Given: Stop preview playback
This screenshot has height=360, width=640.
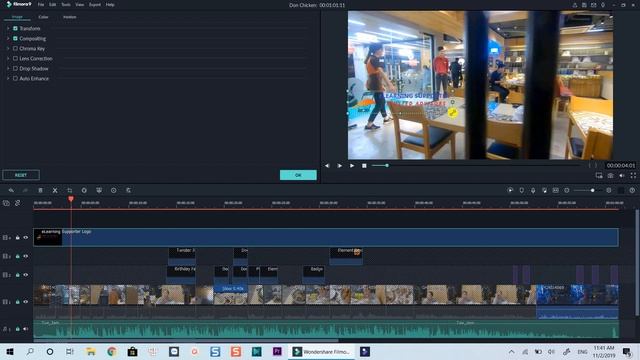Looking at the screenshot, I should click(x=364, y=166).
